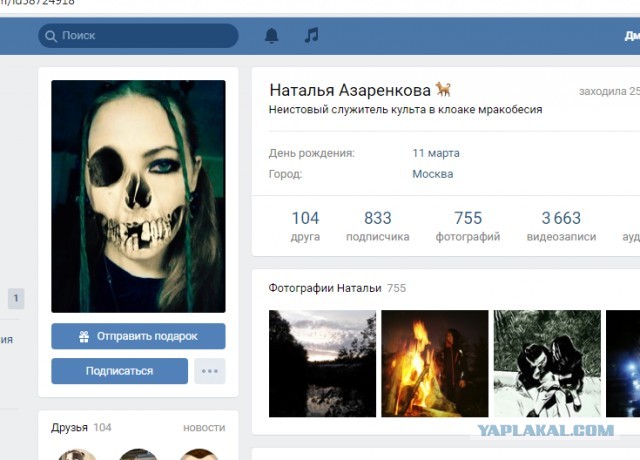This screenshot has height=460, width=640.
Task: Open the black-and-white couple photo thumbnail
Action: [x=547, y=364]
